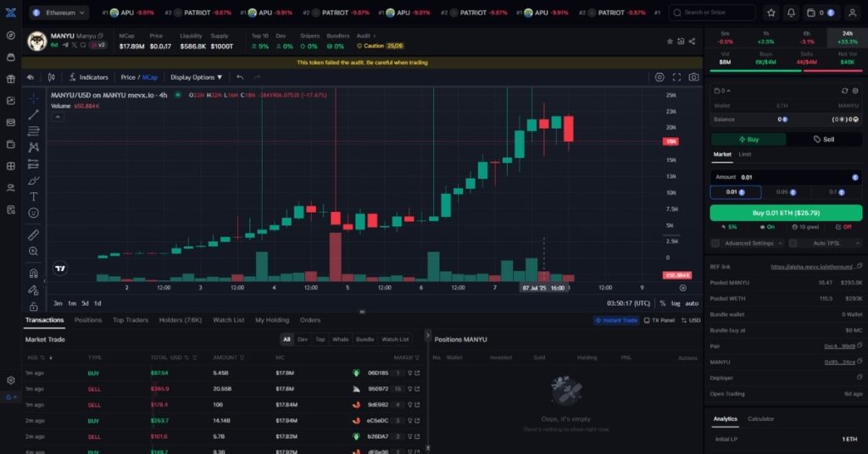
Task: Undo the last chart action
Action: (x=240, y=77)
